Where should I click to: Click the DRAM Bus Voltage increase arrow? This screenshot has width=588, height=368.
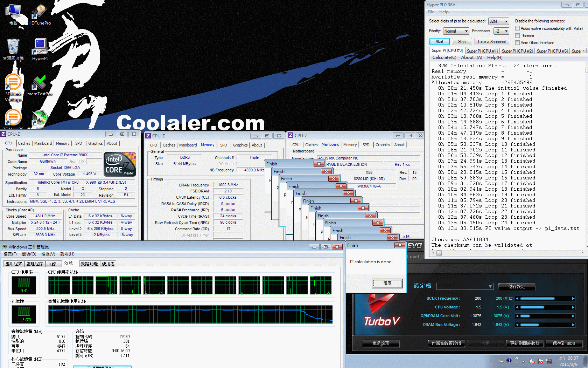pos(573,325)
